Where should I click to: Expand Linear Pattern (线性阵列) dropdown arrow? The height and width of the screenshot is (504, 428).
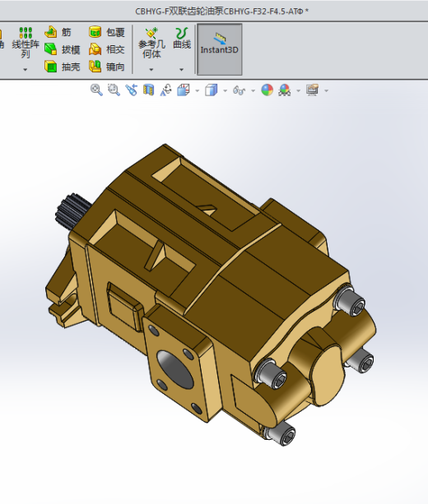pyautogui.click(x=25, y=69)
